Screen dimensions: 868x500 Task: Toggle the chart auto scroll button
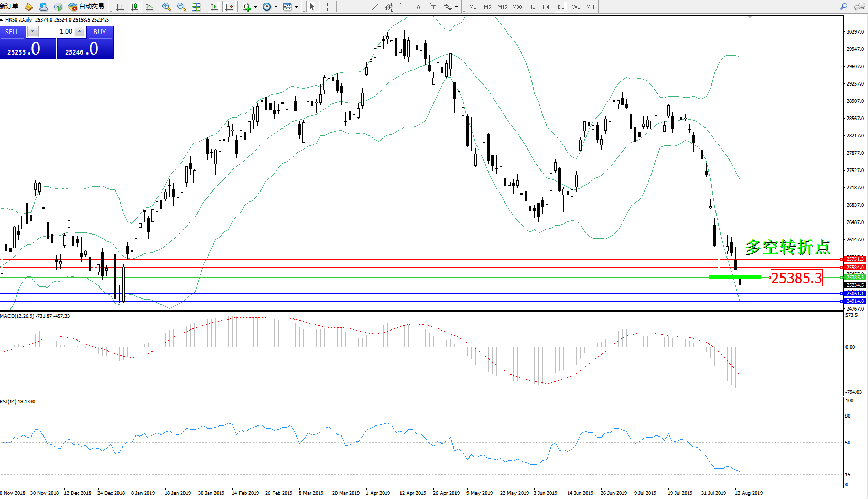coord(214,7)
